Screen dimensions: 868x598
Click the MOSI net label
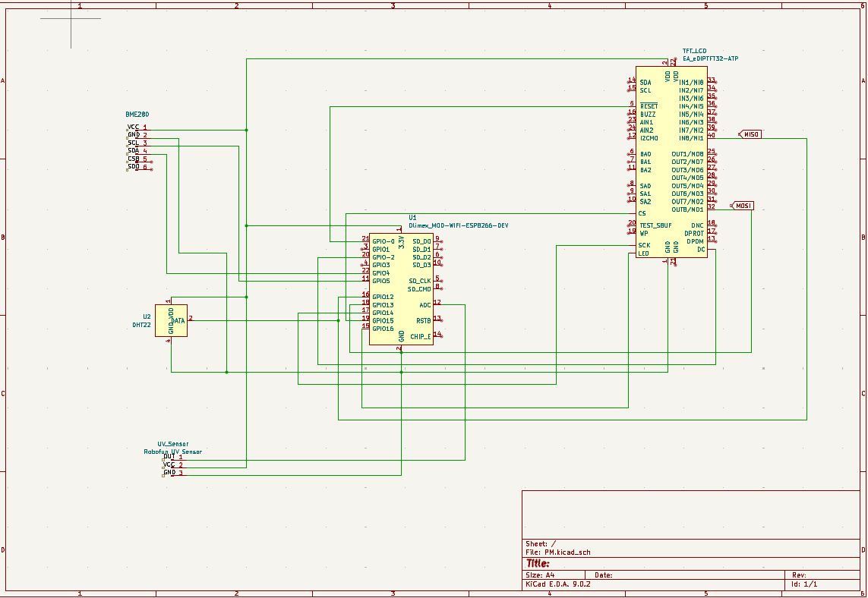click(x=743, y=204)
